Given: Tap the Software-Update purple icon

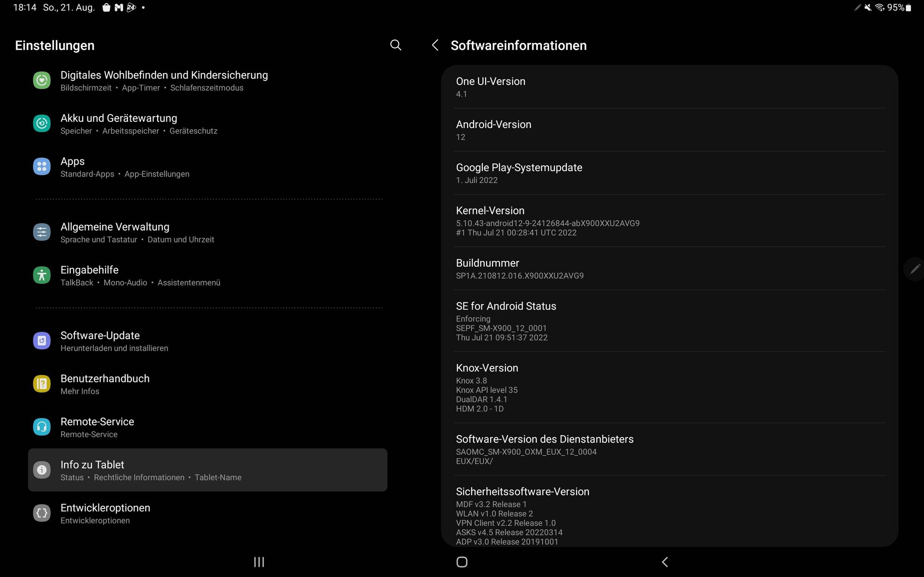Looking at the screenshot, I should click(x=42, y=341).
